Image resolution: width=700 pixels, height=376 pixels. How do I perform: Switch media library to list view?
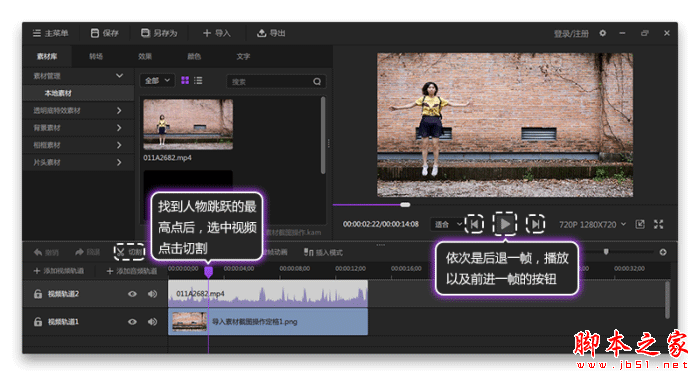(198, 80)
